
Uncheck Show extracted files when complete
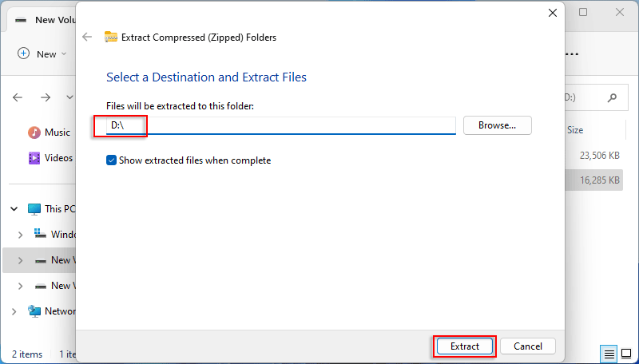tap(112, 160)
